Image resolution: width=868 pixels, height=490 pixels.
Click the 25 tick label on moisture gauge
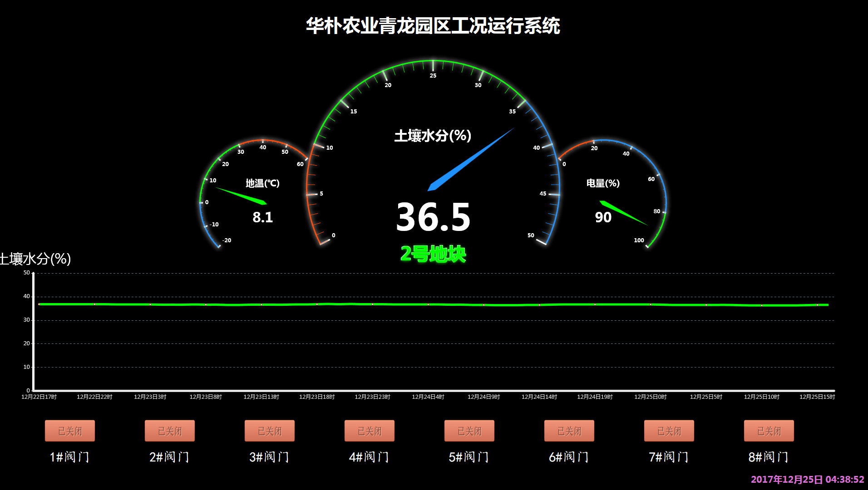[433, 76]
